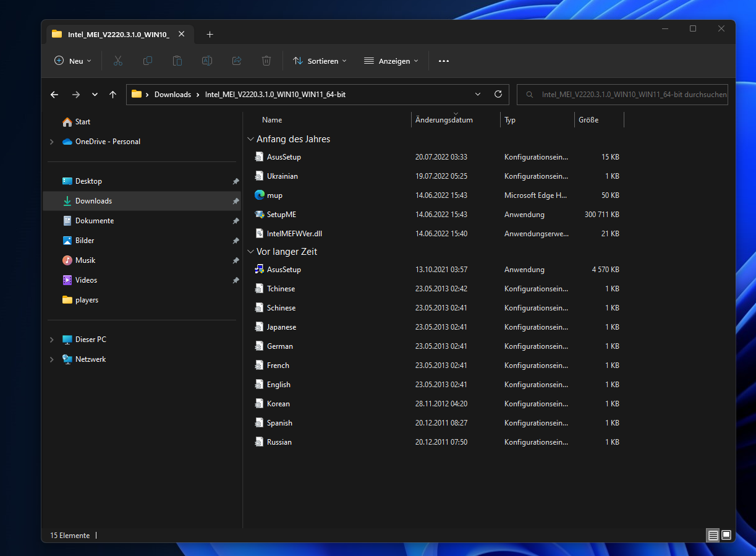Click the Ukrainian config file icon
The width and height of the screenshot is (756, 556).
pos(260,176)
